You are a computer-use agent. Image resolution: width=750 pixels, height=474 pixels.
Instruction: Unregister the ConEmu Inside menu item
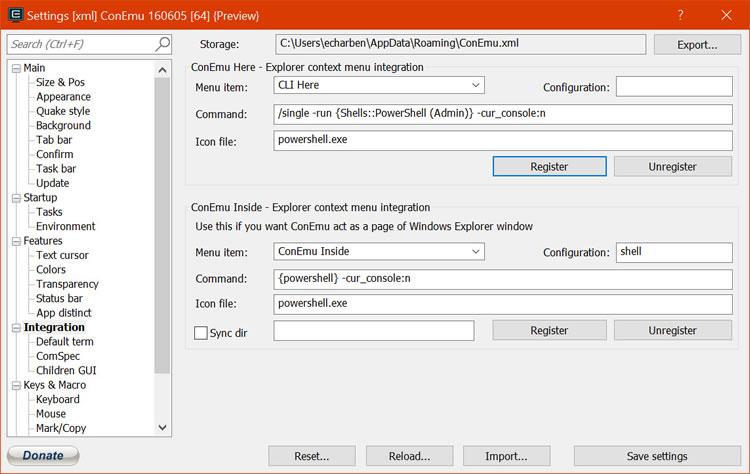pos(673,331)
